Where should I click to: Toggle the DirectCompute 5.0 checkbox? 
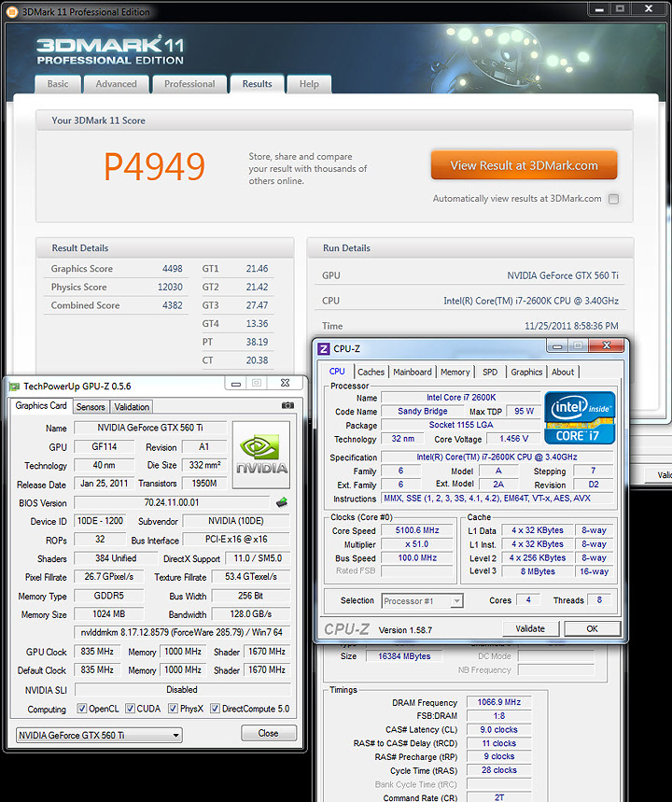click(x=216, y=709)
